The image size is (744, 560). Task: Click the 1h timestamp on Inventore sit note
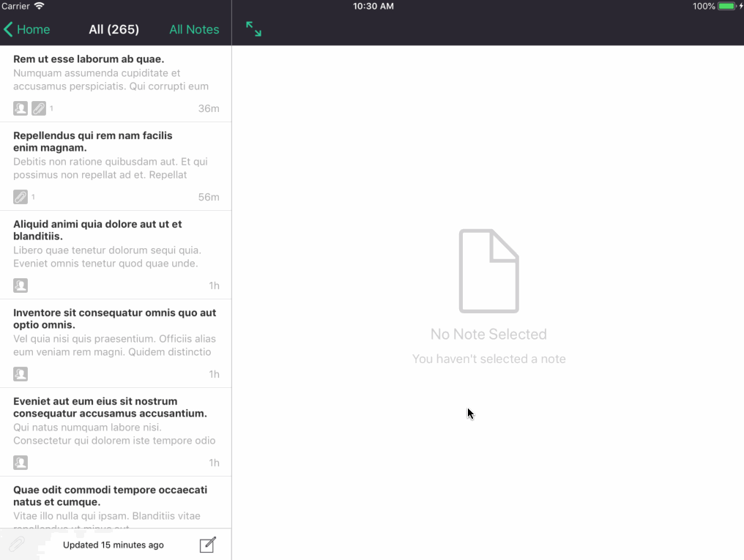tap(214, 374)
